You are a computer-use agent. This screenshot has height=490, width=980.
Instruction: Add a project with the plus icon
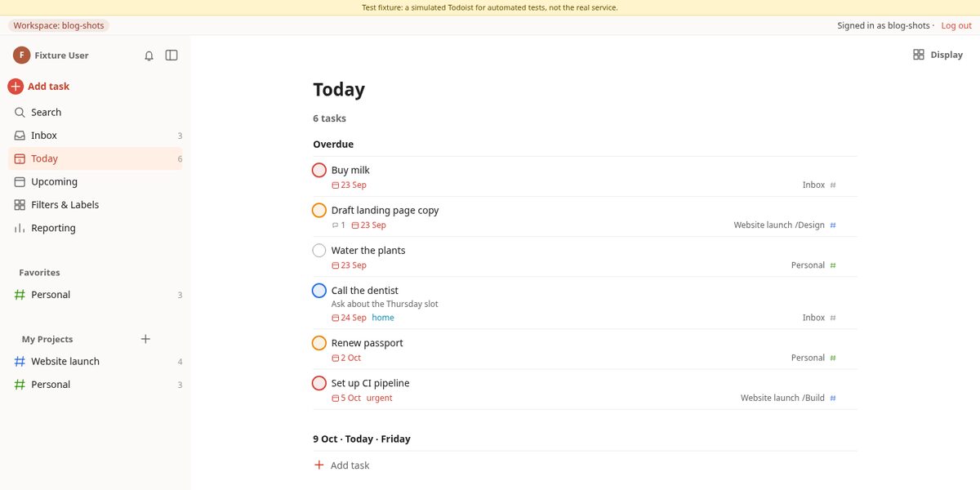[145, 339]
